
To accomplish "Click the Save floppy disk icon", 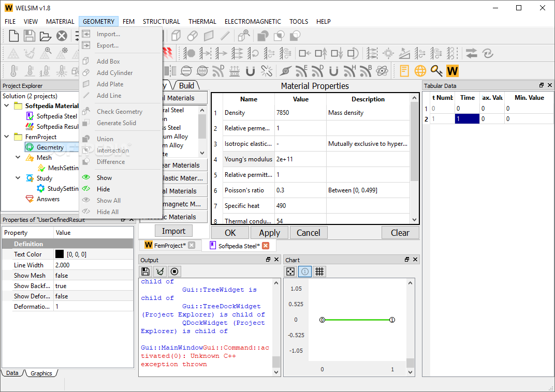I will tap(30, 36).
